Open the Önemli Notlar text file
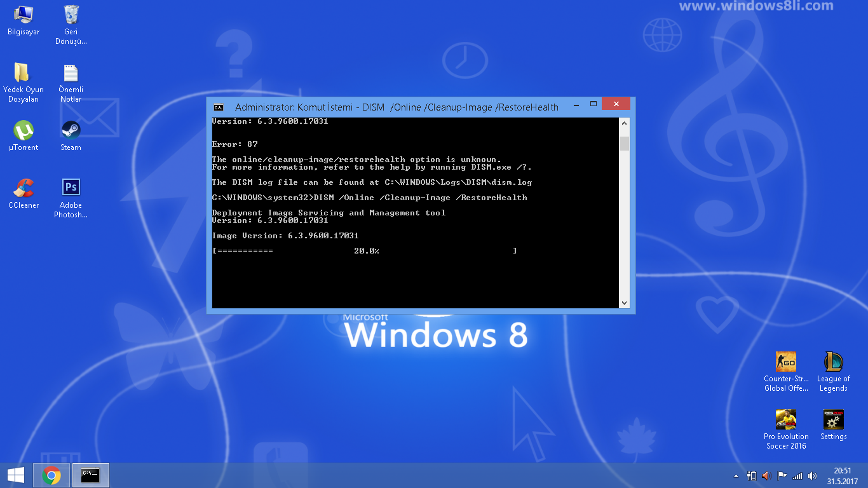Image resolution: width=868 pixels, height=488 pixels. (71, 83)
